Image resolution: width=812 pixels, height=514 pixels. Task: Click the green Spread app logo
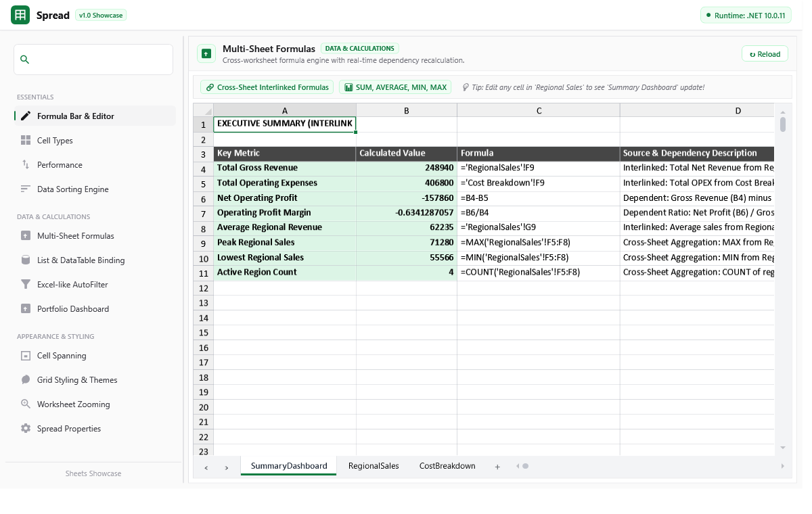(20, 15)
